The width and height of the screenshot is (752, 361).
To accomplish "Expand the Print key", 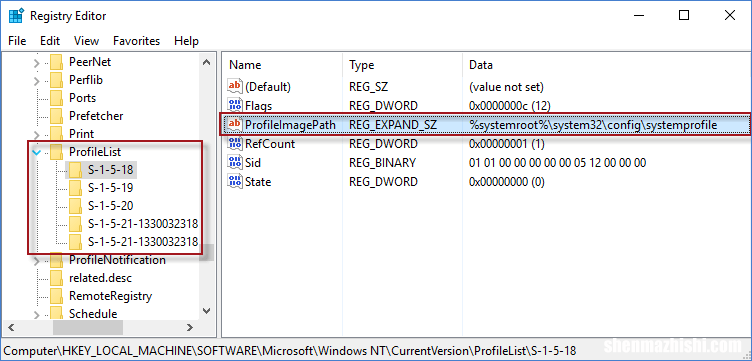I will point(36,134).
